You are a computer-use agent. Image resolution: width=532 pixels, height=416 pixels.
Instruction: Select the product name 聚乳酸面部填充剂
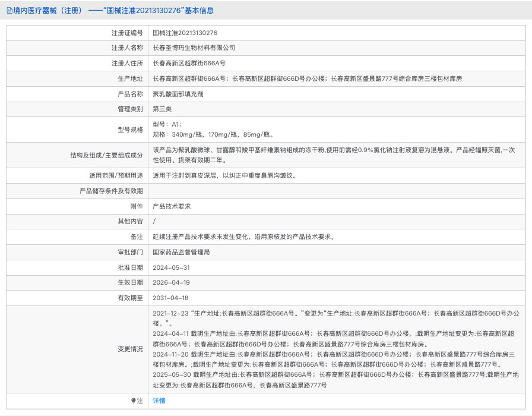[178, 94]
